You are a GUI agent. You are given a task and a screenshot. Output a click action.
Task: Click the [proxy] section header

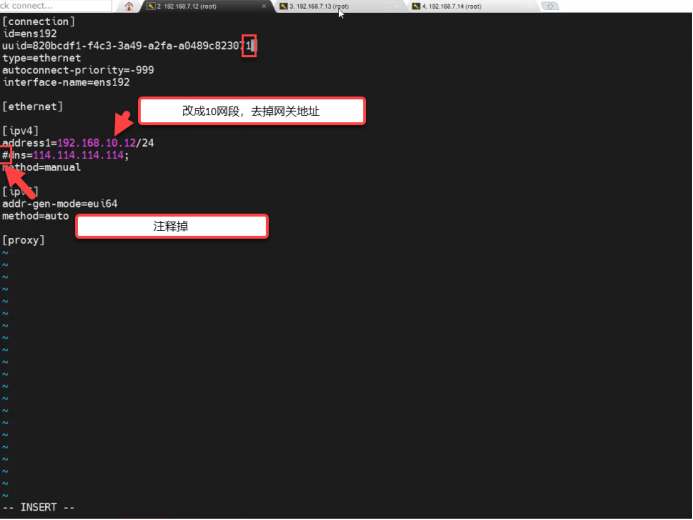pyautogui.click(x=24, y=240)
